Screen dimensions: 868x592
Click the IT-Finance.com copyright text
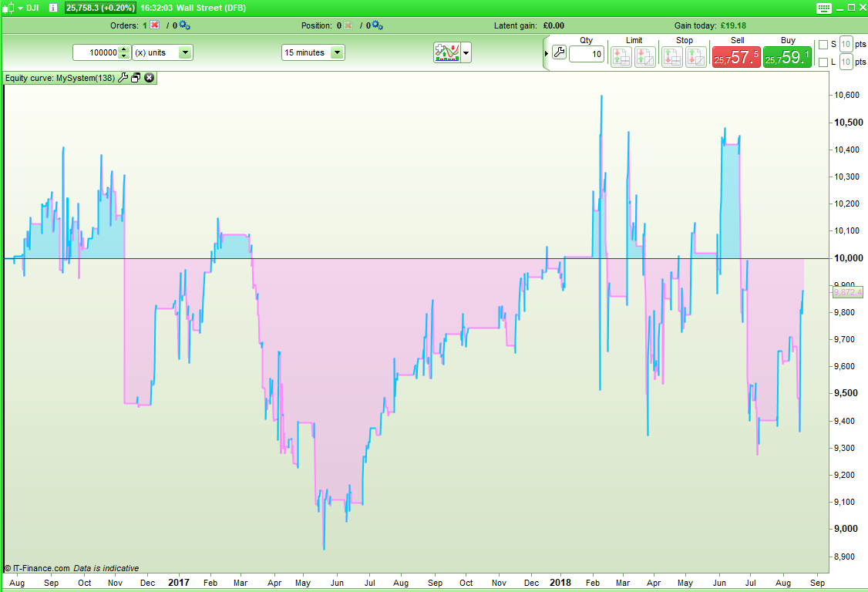[37, 568]
